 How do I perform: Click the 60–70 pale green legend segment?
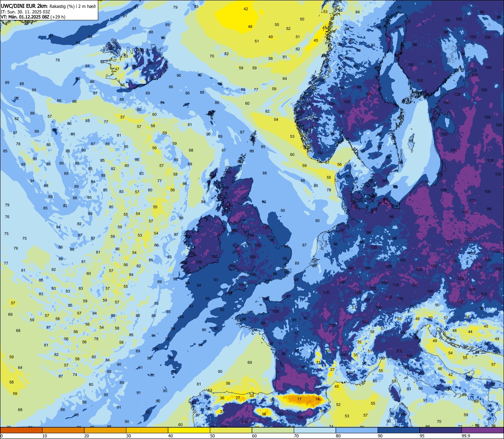tap(273, 430)
